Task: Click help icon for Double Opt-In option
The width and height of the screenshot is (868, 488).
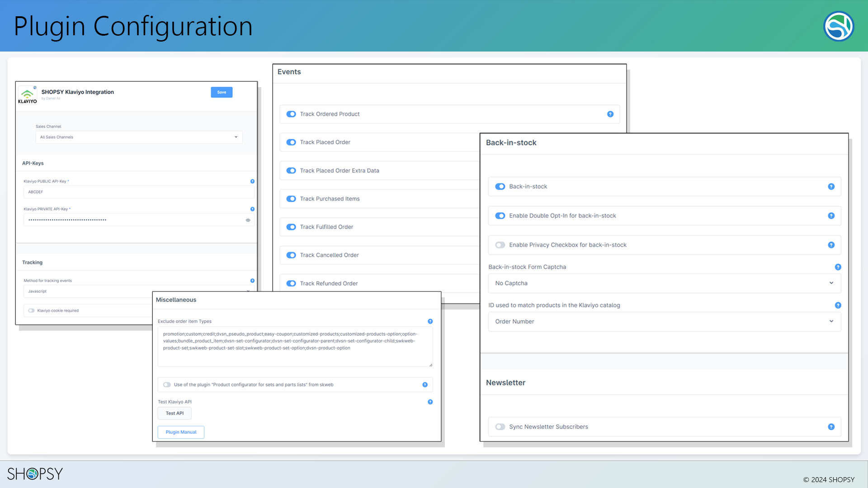Action: 831,216
